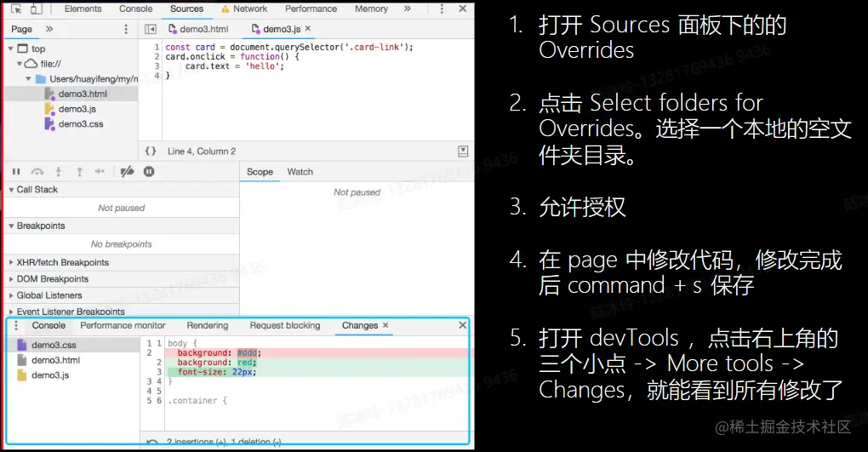Open the Network tab
This screenshot has height=452, width=868.
click(x=244, y=9)
